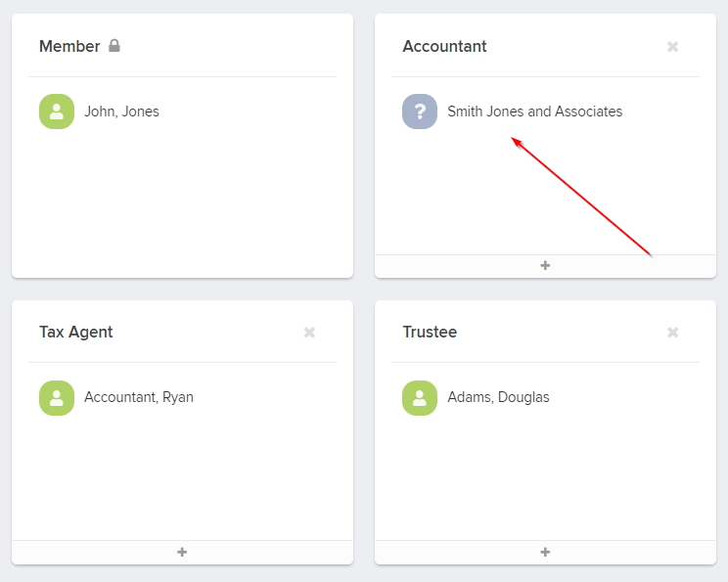The width and height of the screenshot is (728, 582).
Task: Remove the Tax Agent card with its X
Action: 309,333
